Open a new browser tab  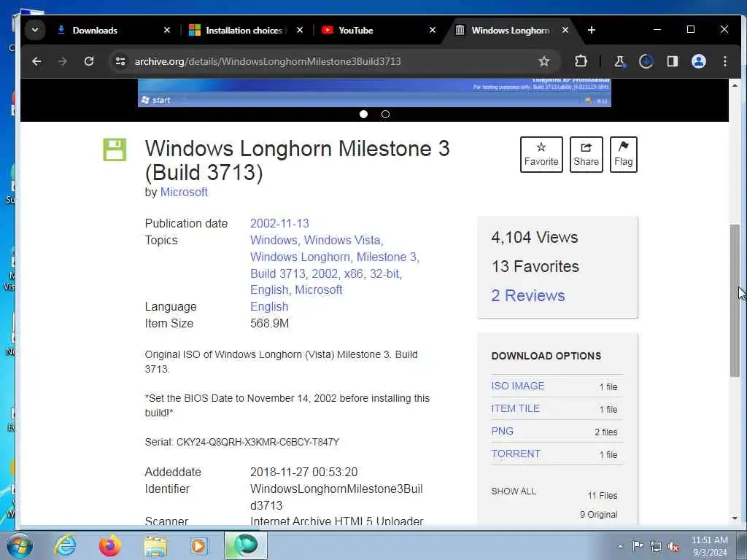[591, 30]
